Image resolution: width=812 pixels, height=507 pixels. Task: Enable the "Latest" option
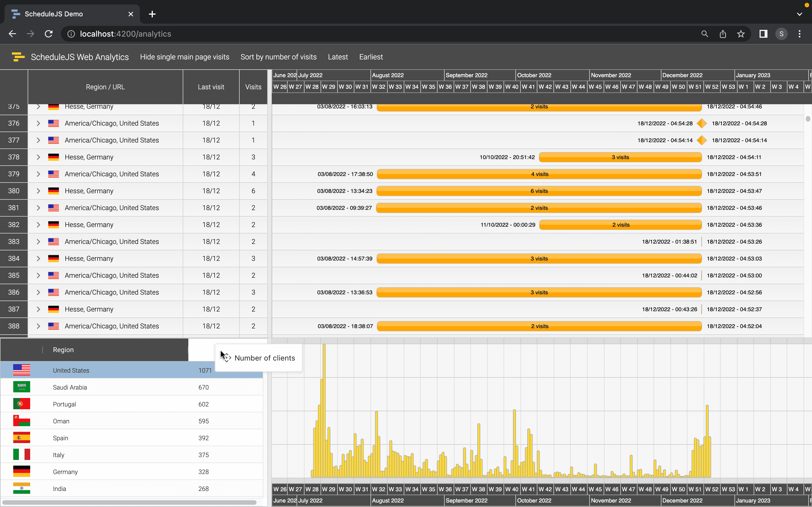pos(337,57)
